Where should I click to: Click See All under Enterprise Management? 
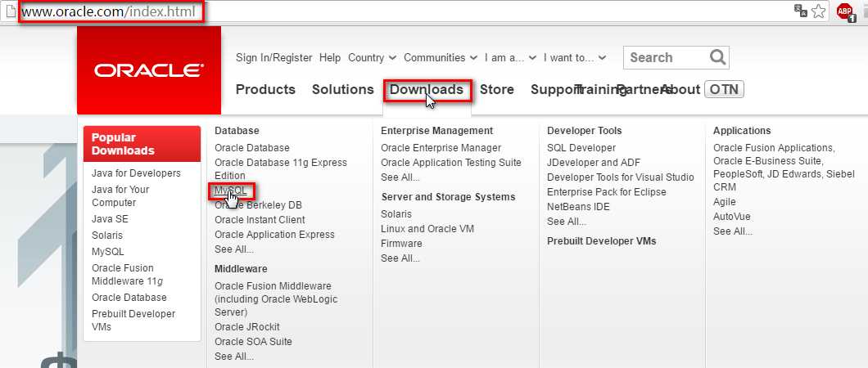(x=400, y=177)
